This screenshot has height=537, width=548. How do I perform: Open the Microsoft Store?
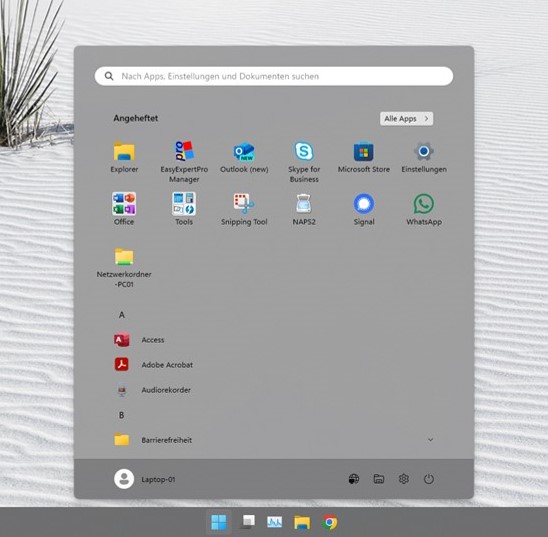[x=363, y=157]
